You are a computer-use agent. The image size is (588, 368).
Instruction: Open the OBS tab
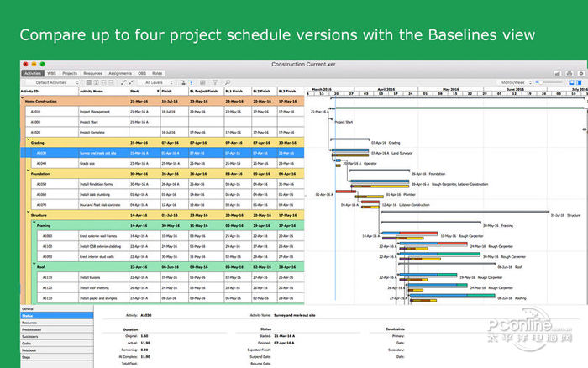tap(142, 73)
